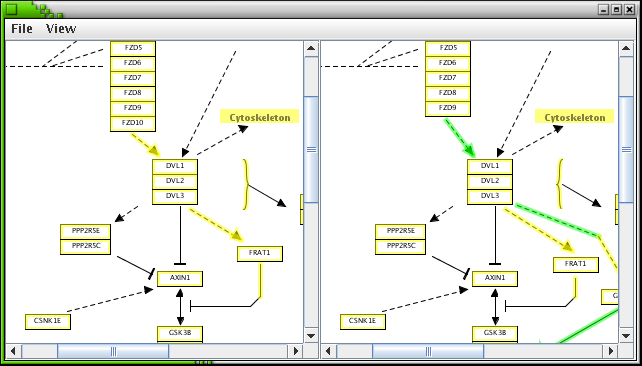Select the FRAT1 node in right pane
Screen dimensions: 642x366
(576, 264)
